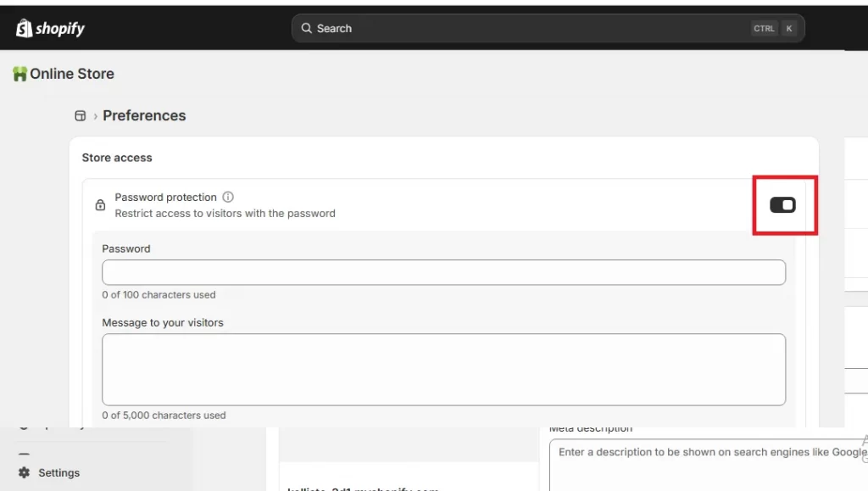Viewport: 868px width, 491px height.
Task: Click inside the Password input field
Action: point(442,272)
